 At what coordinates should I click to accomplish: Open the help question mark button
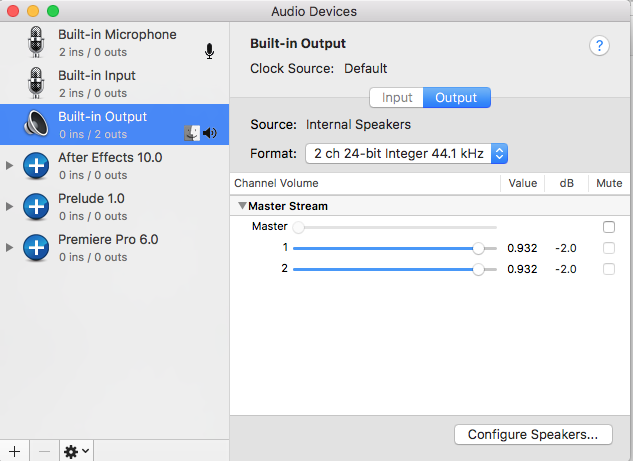click(600, 46)
